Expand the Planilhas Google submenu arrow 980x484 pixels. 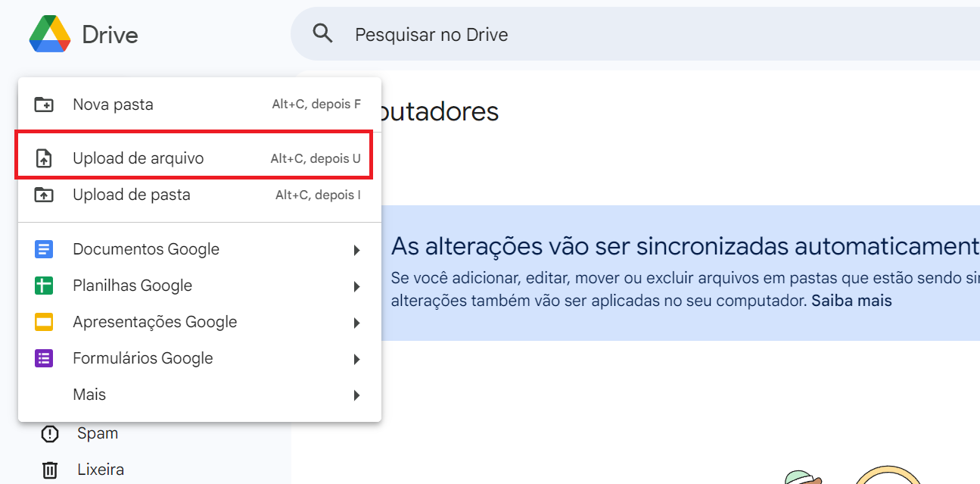(356, 286)
